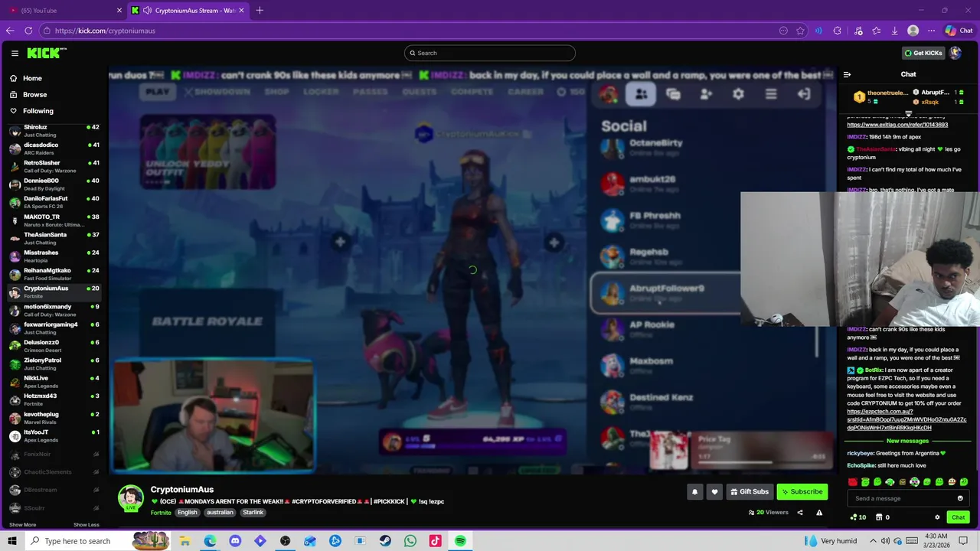Open a new browser tab
Viewport: 980px width, 551px height.
(260, 10)
